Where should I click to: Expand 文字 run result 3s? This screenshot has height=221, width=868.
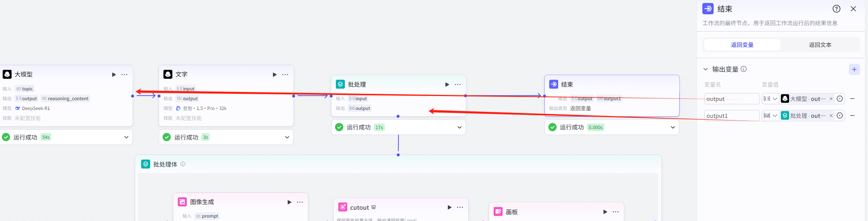click(x=287, y=137)
